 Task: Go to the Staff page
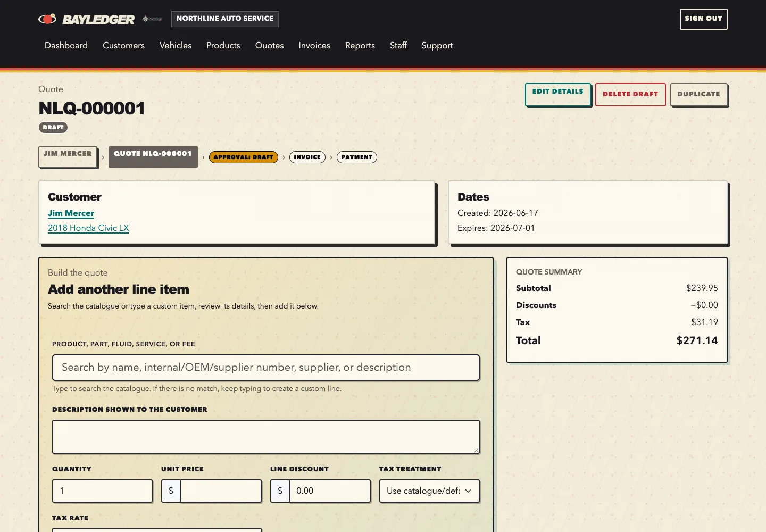click(398, 46)
